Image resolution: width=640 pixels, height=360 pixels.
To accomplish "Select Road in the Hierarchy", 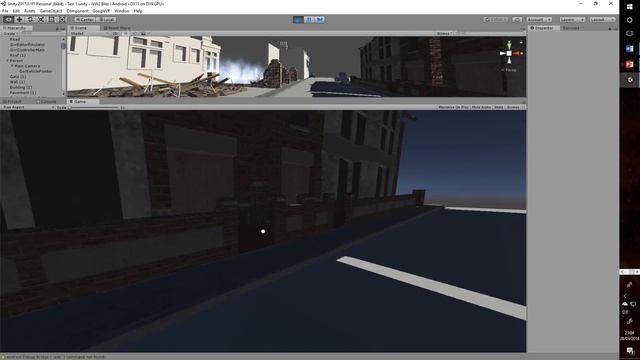I will (15, 39).
